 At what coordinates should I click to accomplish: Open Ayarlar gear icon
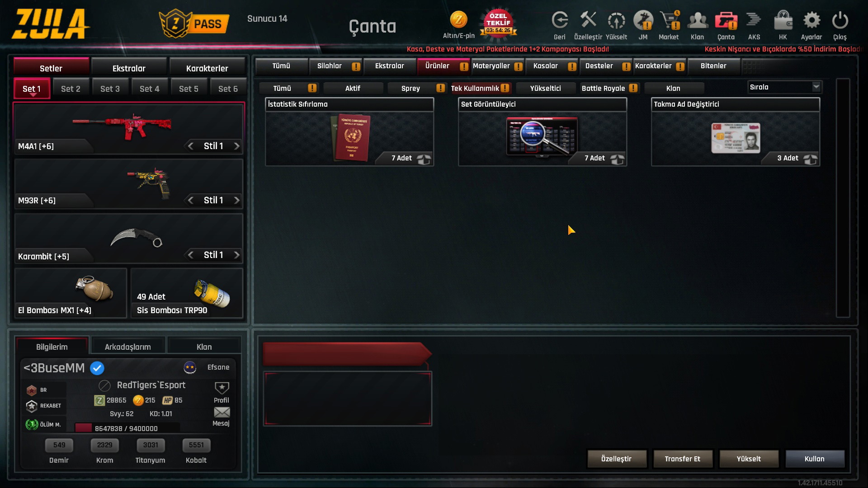pos(811,21)
